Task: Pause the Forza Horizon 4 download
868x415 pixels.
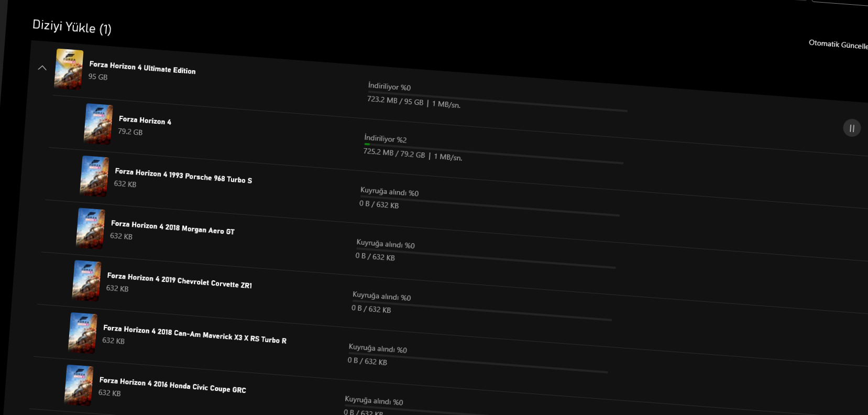Action: (x=852, y=128)
